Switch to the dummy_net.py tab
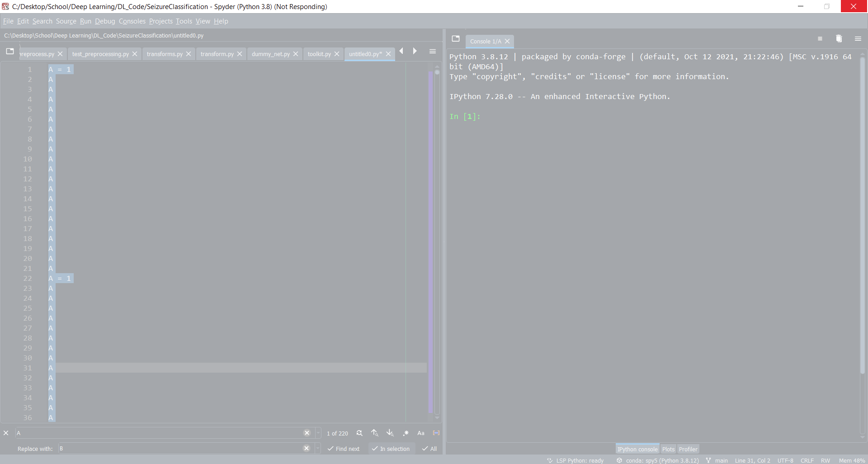 click(271, 54)
